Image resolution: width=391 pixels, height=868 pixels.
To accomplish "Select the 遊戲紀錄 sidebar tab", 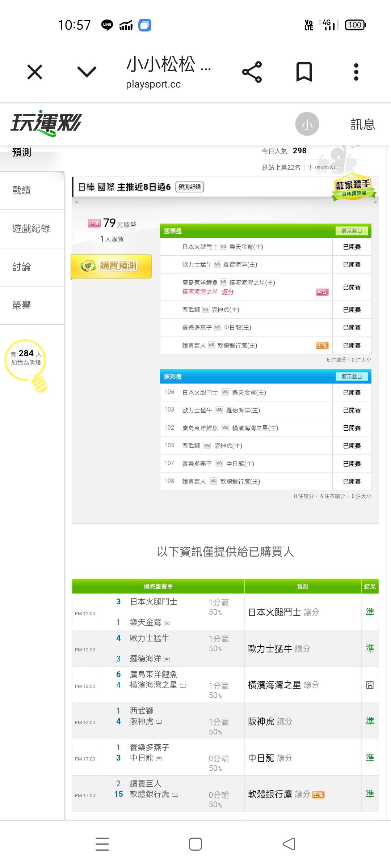I will (31, 229).
